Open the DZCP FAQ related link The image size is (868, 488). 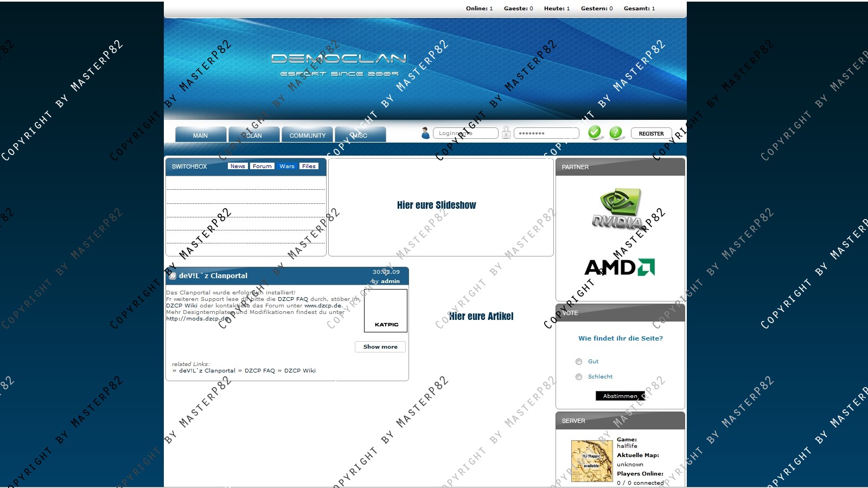click(259, 371)
